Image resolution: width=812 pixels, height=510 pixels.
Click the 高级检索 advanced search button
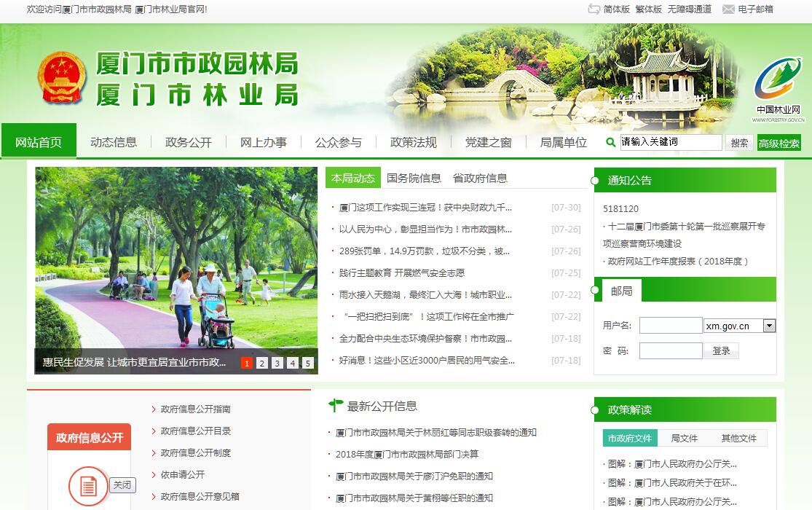pyautogui.click(x=779, y=144)
